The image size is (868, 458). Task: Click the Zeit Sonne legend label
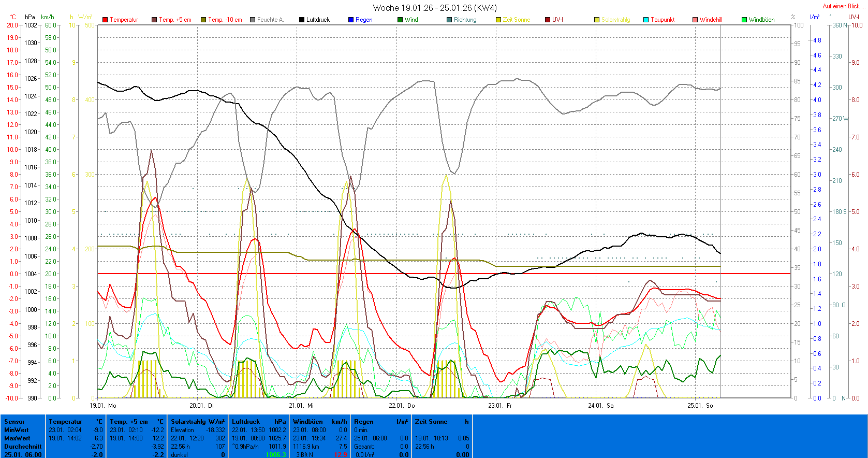click(x=516, y=20)
